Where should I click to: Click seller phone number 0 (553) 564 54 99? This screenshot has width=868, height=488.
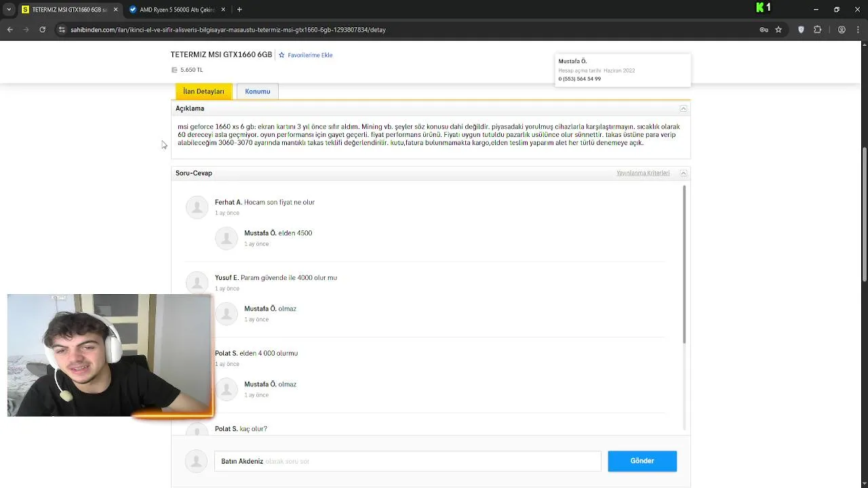580,79
